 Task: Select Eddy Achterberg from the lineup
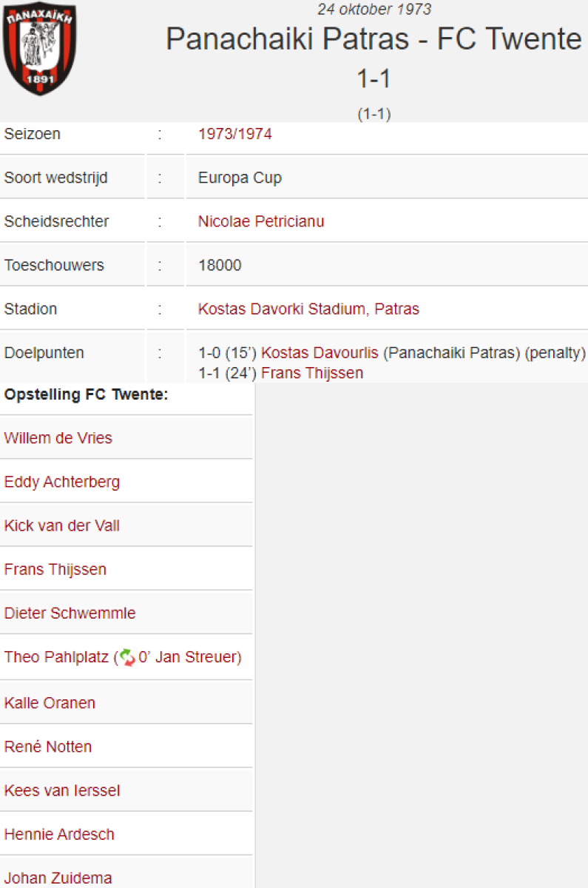62,482
